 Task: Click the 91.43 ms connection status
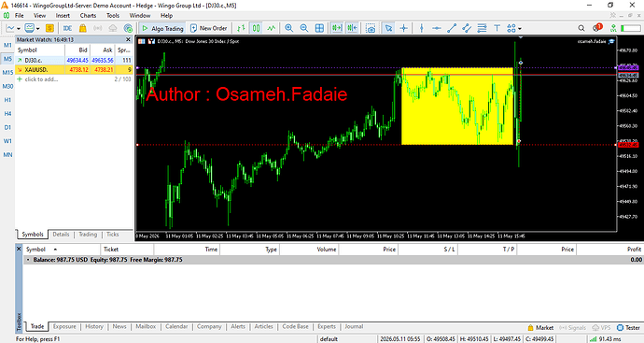click(605, 339)
